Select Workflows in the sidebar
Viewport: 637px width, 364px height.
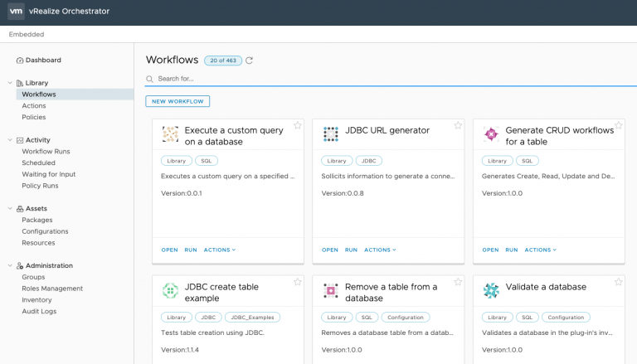click(75, 95)
